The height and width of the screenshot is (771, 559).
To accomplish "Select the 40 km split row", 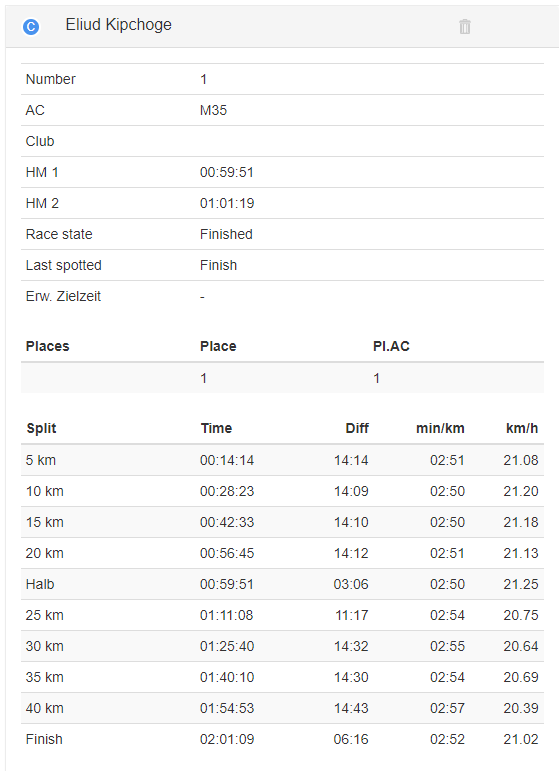I will pyautogui.click(x=282, y=708).
